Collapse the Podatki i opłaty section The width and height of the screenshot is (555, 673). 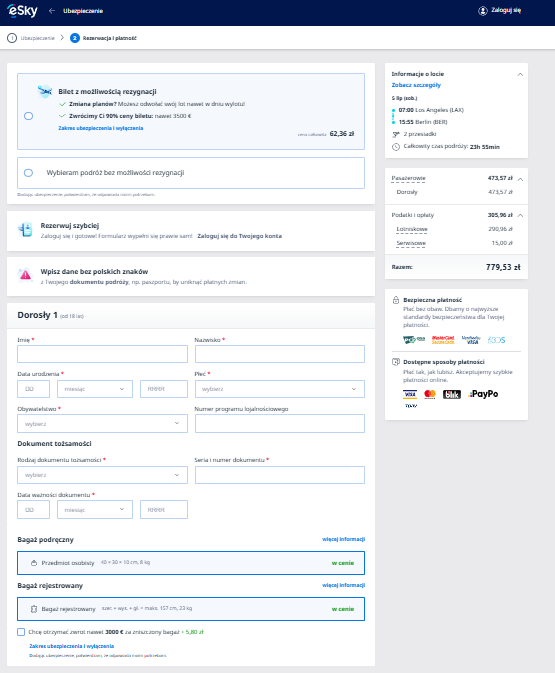coord(520,215)
